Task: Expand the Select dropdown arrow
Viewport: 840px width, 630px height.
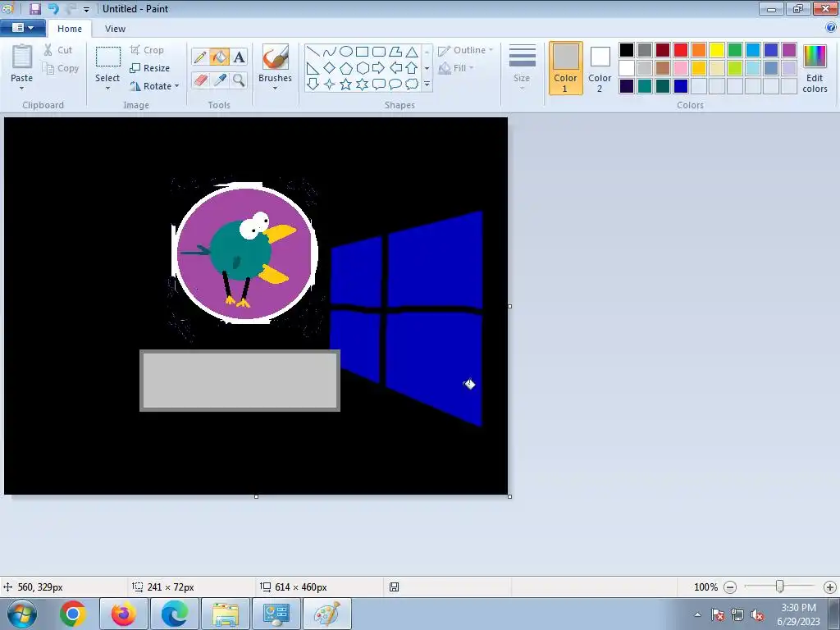Action: [107, 88]
